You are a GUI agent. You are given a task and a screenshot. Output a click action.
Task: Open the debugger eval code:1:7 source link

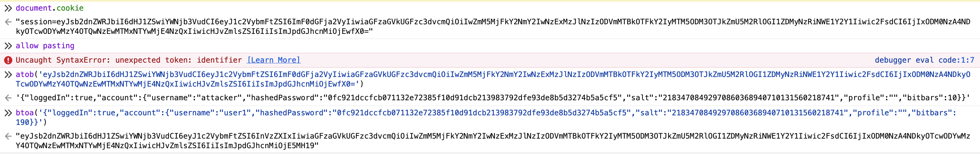(924, 60)
